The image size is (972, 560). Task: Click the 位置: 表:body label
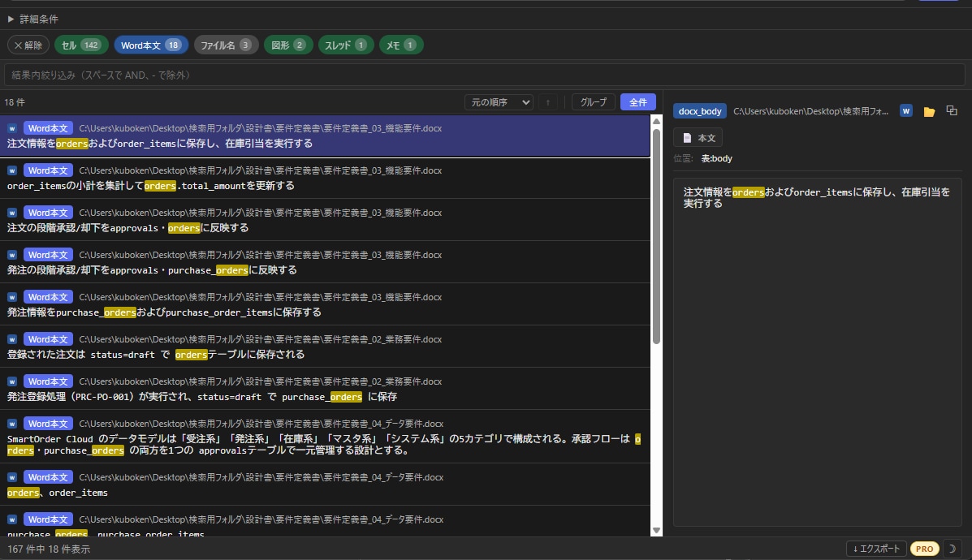703,158
